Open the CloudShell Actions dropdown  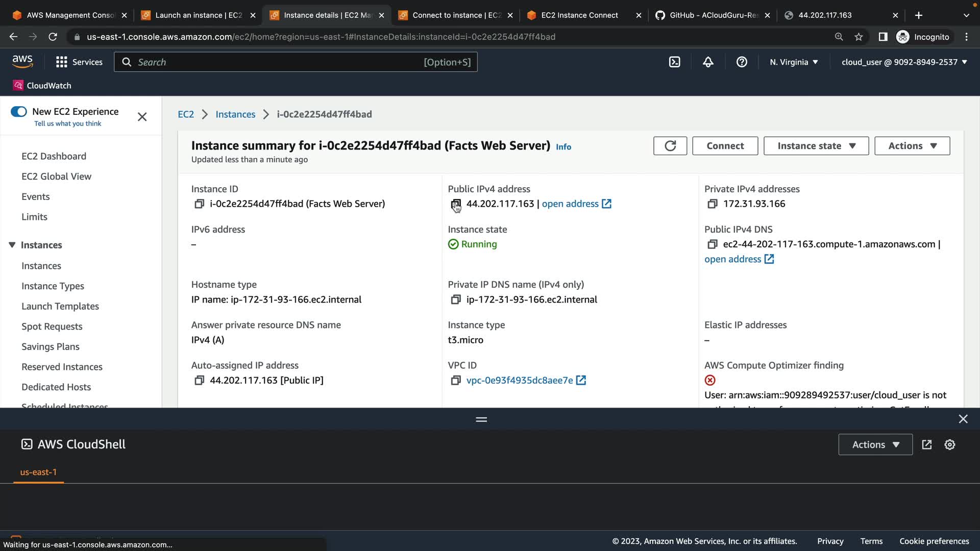[875, 444]
